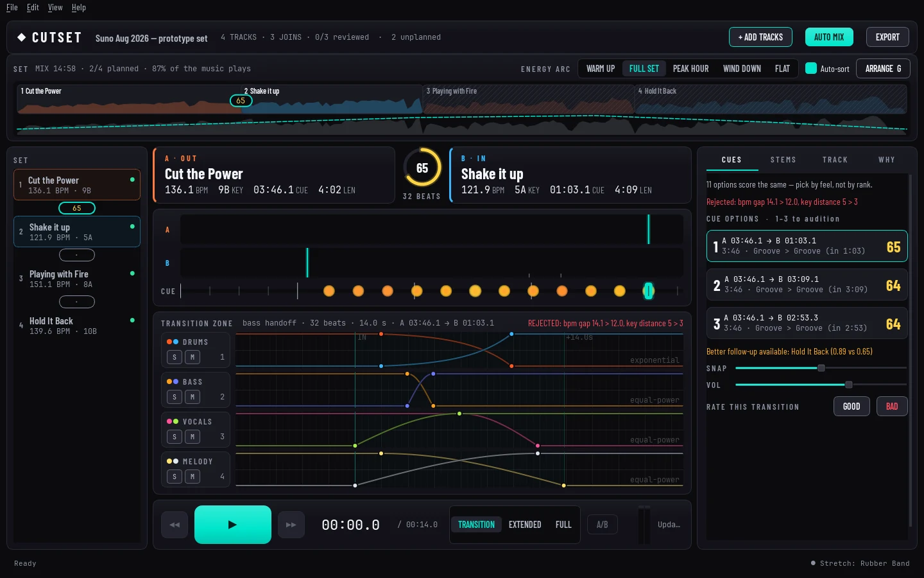This screenshot has width=924, height=578.
Task: Rate this transition GOOD
Action: tap(851, 407)
